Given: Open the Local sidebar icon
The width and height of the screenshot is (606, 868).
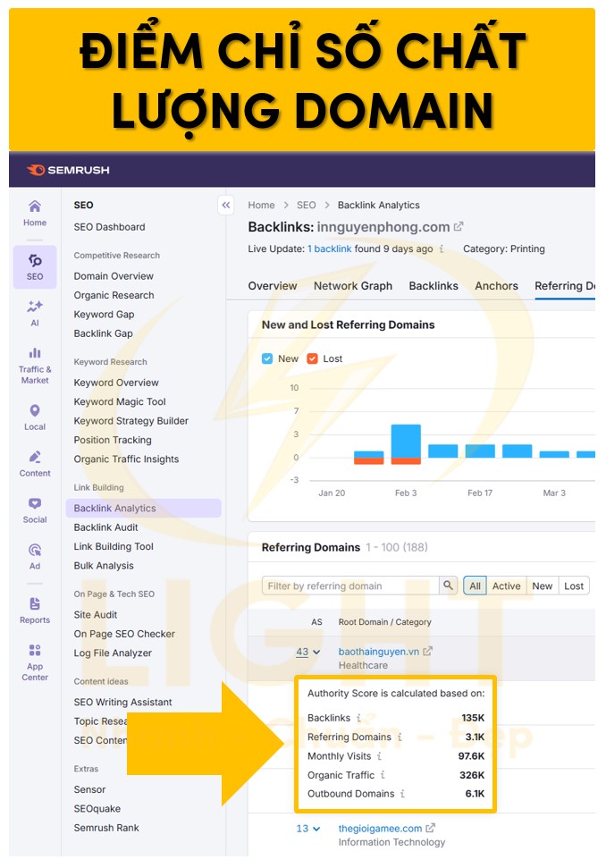Looking at the screenshot, I should pyautogui.click(x=34, y=417).
